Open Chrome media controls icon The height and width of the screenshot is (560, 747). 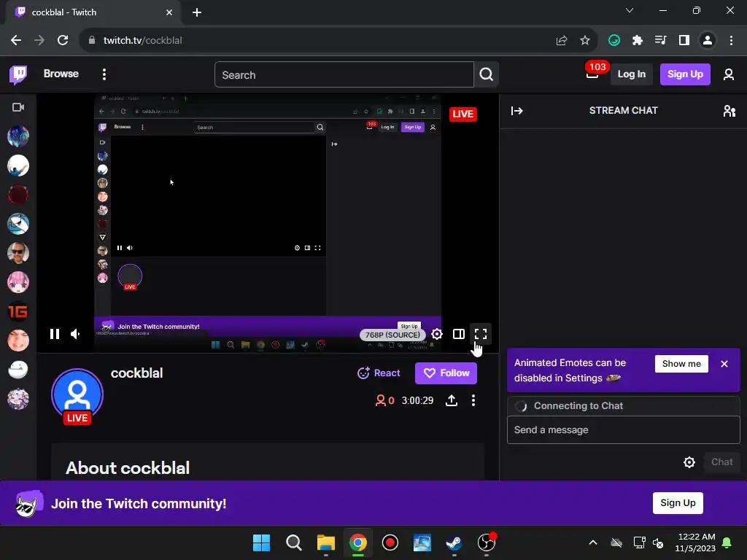click(x=661, y=41)
